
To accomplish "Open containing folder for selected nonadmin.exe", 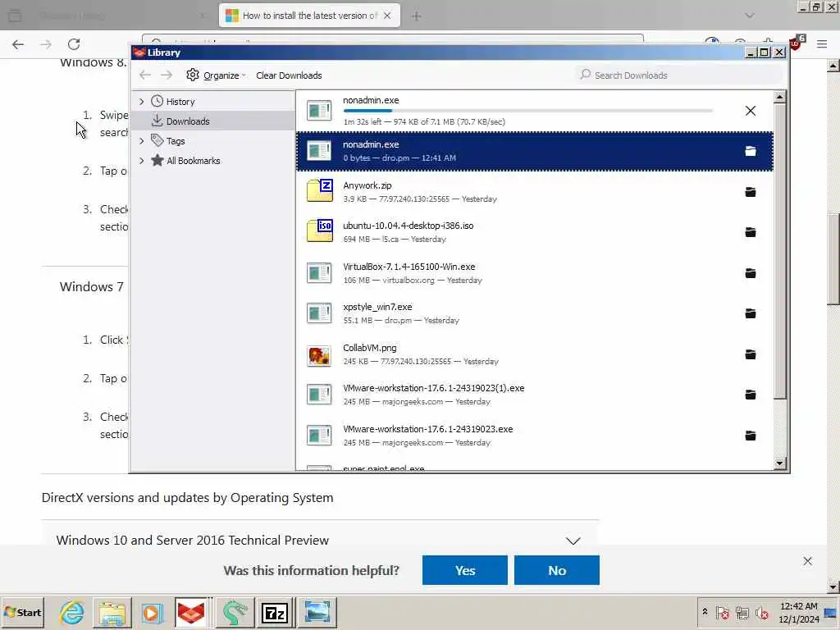I will click(750, 152).
